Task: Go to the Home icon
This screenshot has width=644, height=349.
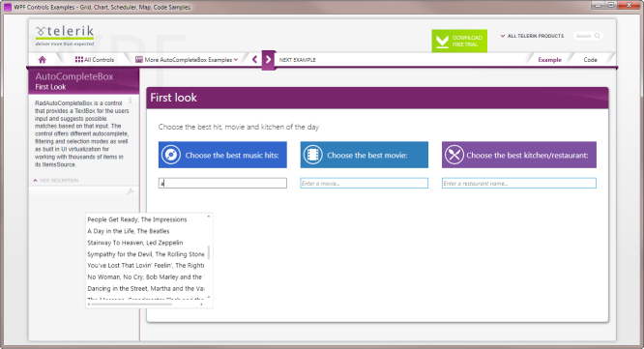Action: (42, 60)
